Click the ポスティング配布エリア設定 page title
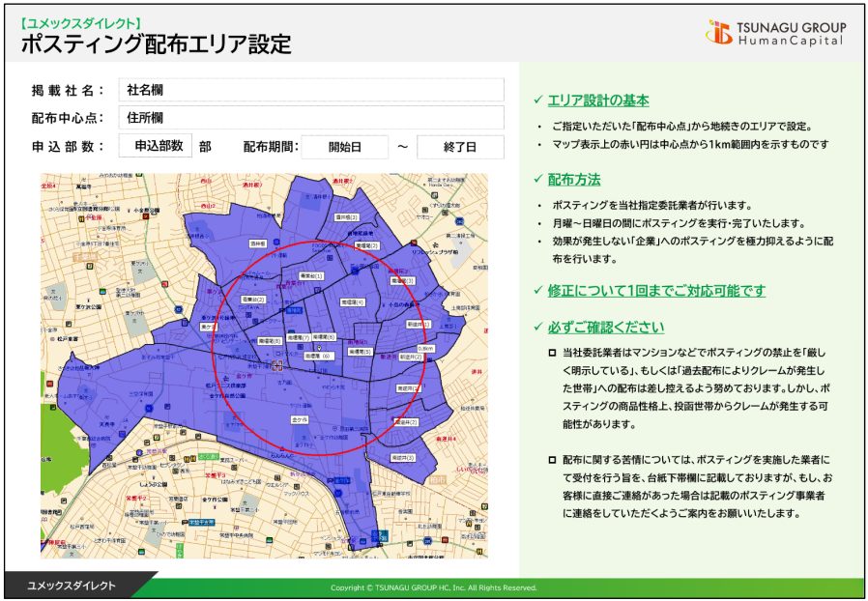The image size is (868, 601). [x=155, y=43]
